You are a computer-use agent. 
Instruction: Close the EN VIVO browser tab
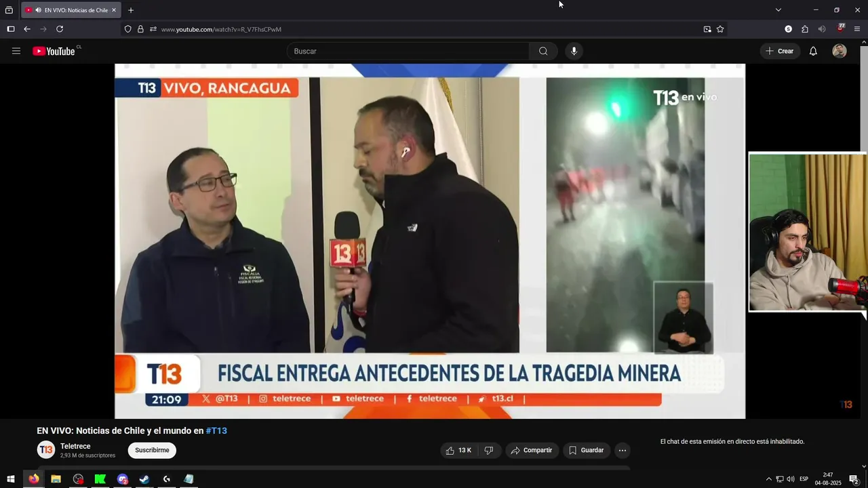(114, 10)
